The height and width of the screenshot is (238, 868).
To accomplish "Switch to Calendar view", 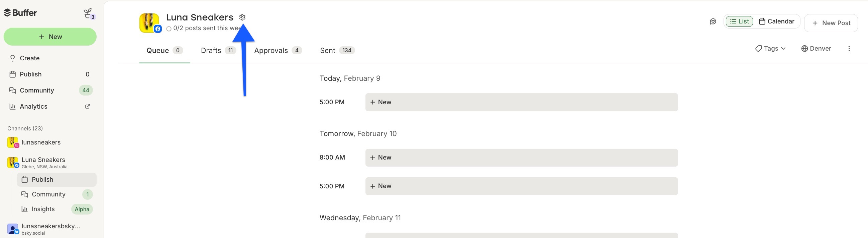I will [x=776, y=21].
